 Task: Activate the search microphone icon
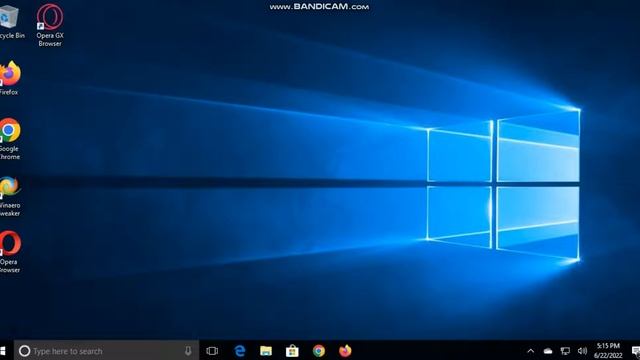pyautogui.click(x=188, y=351)
